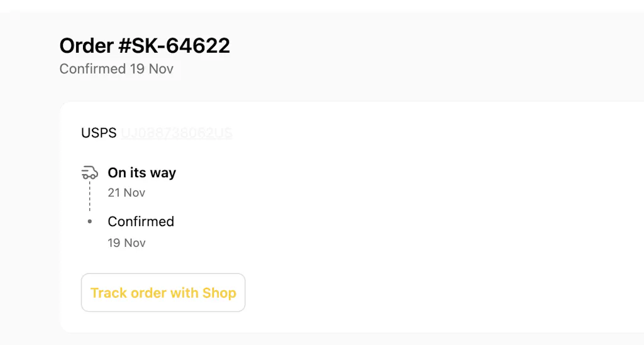Click the dashed timeline connector line
The height and width of the screenshot is (345, 644).
tap(90, 197)
